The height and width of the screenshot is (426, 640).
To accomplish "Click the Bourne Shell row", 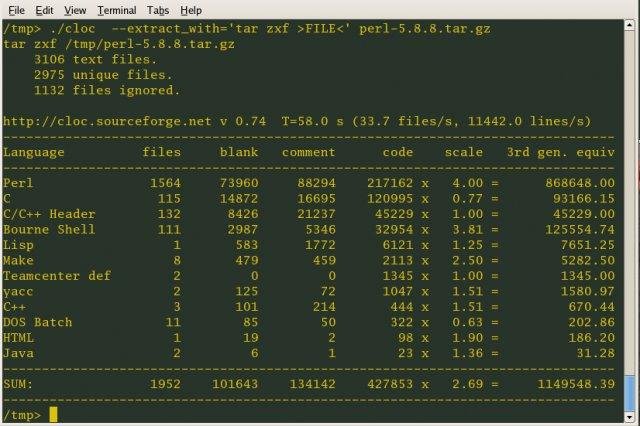I will 309,229.
